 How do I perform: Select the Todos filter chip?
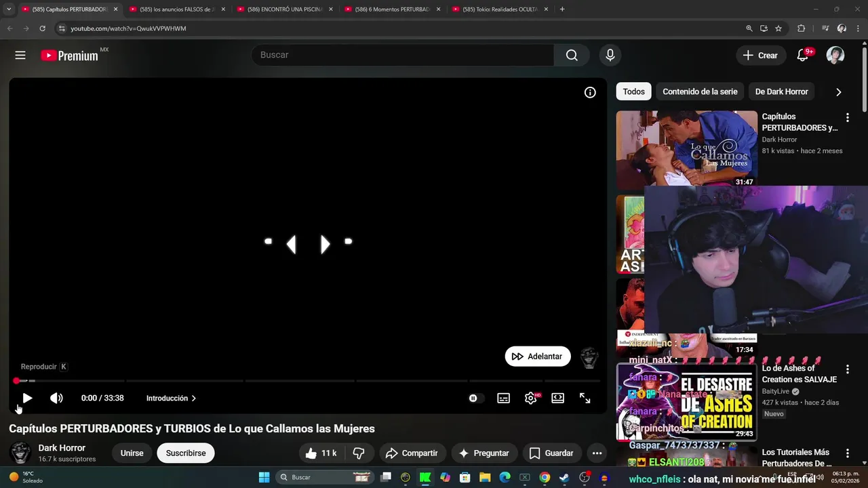pos(633,91)
